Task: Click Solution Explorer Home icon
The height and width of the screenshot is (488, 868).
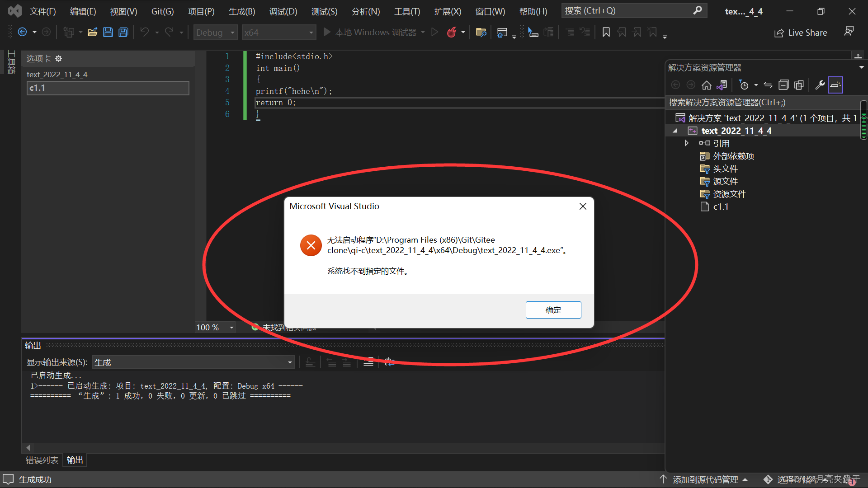Action: [706, 85]
